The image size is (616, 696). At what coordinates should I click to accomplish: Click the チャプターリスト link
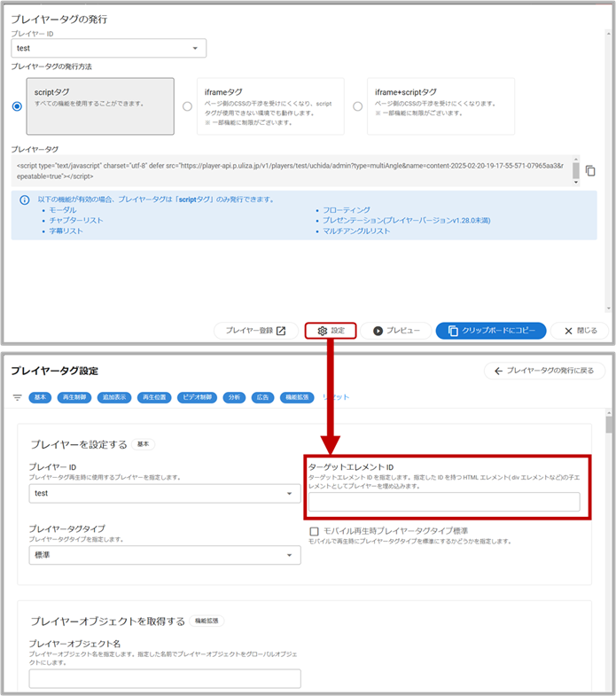click(76, 221)
